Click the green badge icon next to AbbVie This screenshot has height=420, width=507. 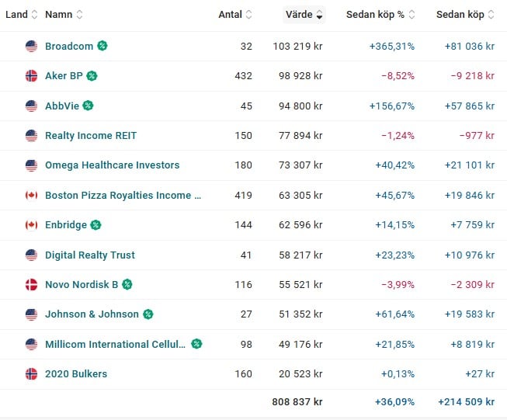click(x=88, y=106)
